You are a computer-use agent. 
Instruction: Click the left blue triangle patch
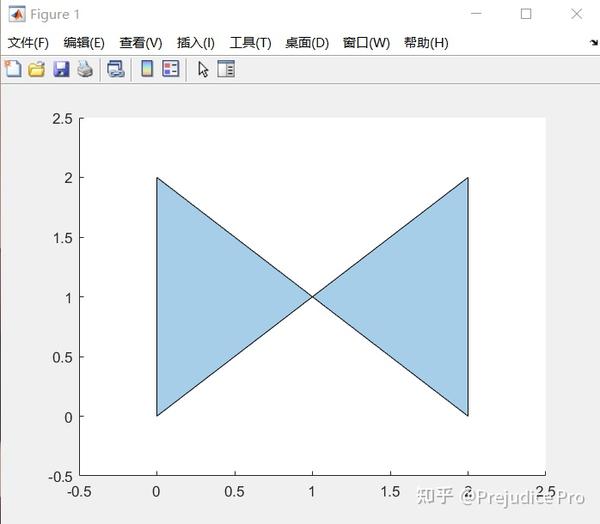207,297
